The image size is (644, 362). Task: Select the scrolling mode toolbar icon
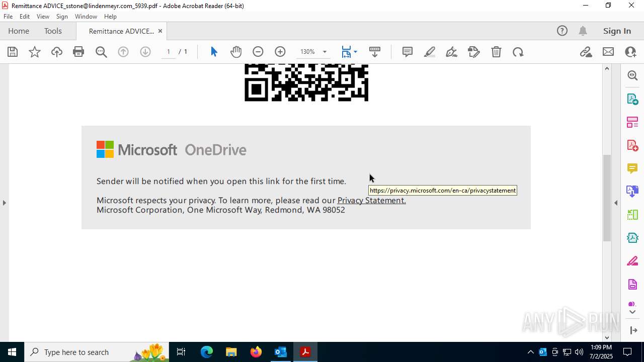(x=375, y=52)
